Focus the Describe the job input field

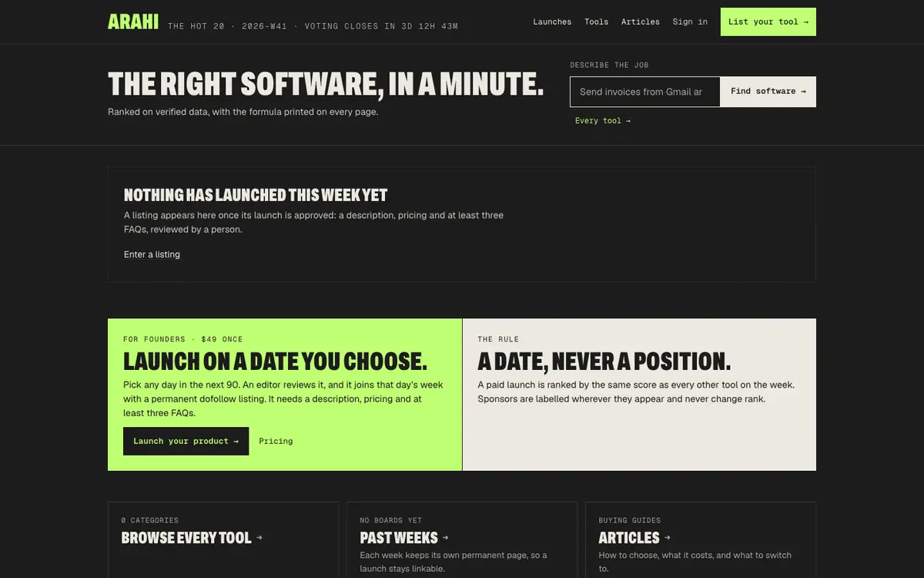click(645, 92)
